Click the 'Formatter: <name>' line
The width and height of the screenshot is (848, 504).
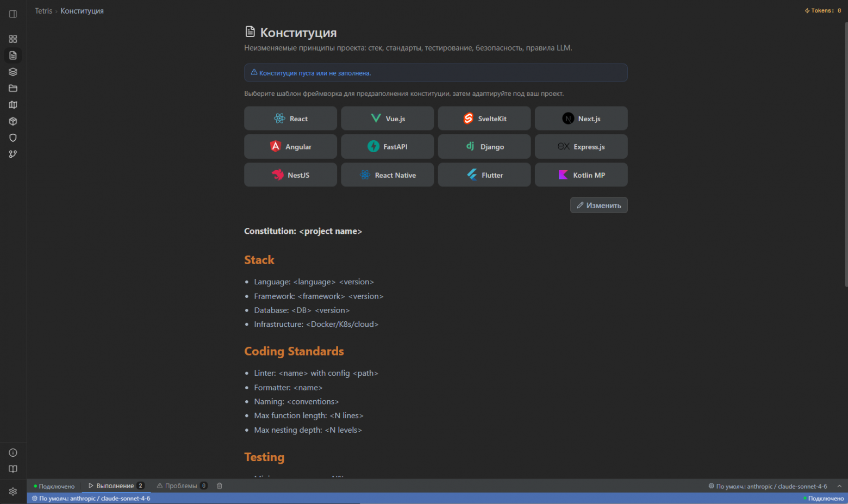point(289,388)
